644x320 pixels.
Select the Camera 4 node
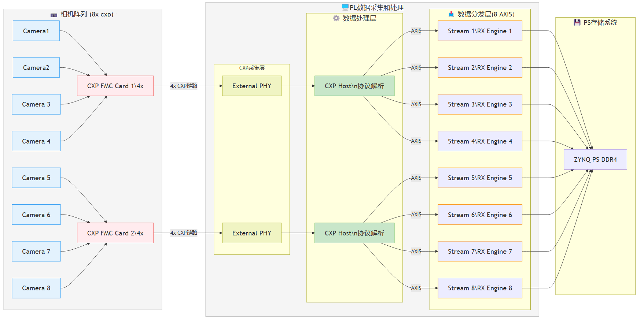pos(36,141)
